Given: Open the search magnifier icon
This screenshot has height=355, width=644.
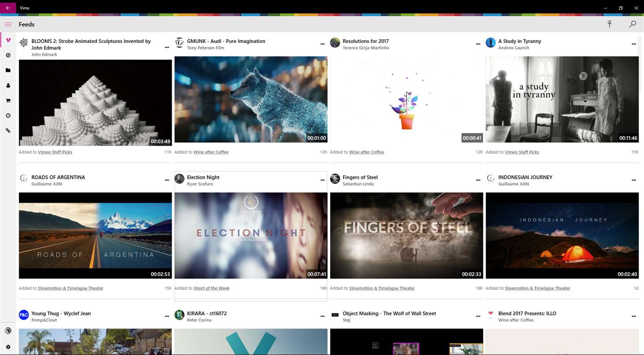Looking at the screenshot, I should point(632,24).
